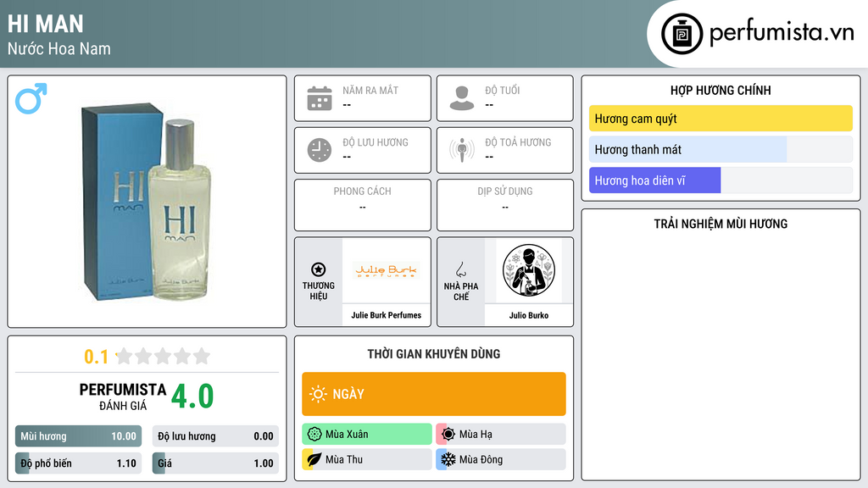This screenshot has width=868, height=488.
Task: Click the nose icon above Nhà Pha Chế
Action: [460, 269]
